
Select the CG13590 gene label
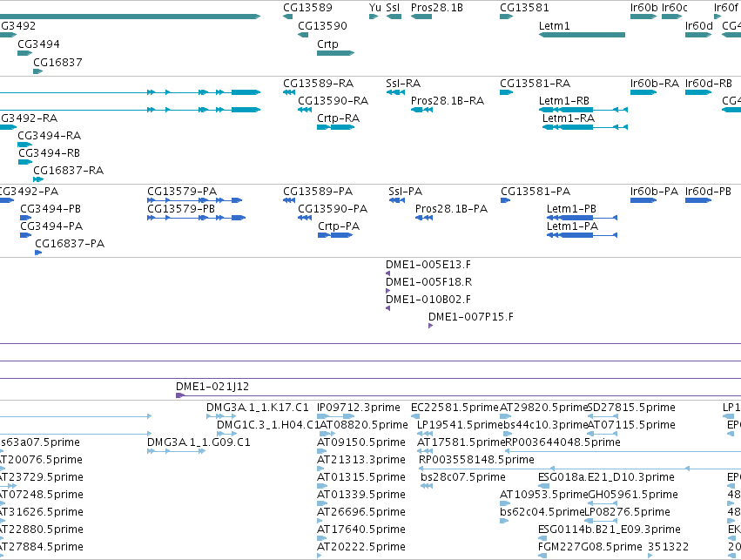point(322,26)
